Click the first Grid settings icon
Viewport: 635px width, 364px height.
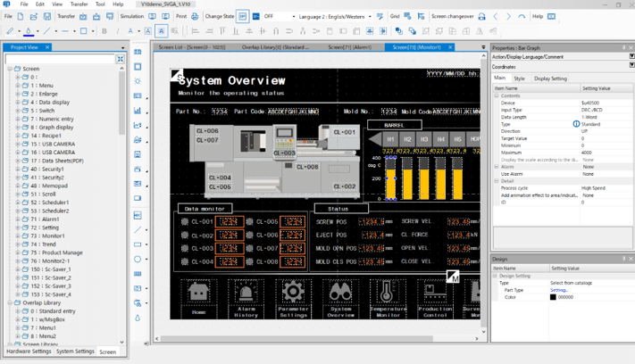[407, 17]
